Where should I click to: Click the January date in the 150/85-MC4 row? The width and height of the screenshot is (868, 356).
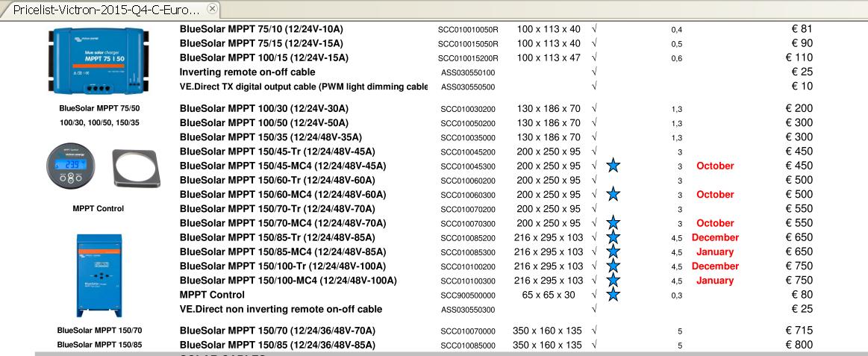point(715,252)
